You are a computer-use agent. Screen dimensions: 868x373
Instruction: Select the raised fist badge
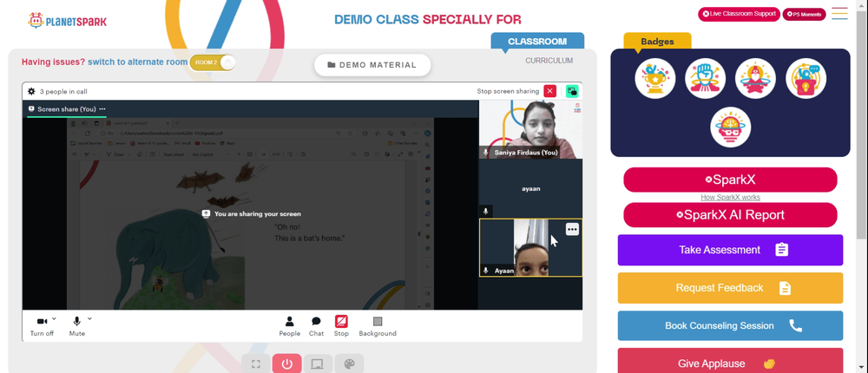(x=705, y=79)
